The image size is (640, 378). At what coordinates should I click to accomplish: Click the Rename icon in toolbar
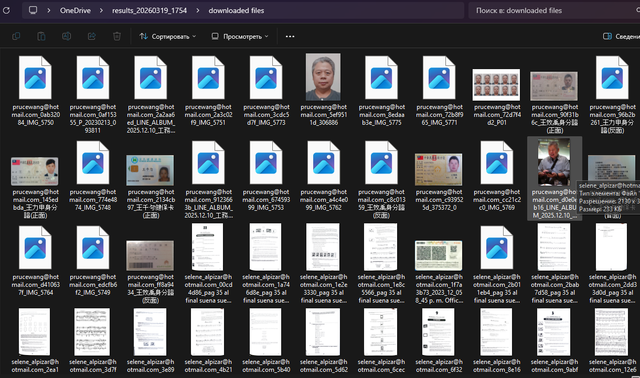pos(67,36)
